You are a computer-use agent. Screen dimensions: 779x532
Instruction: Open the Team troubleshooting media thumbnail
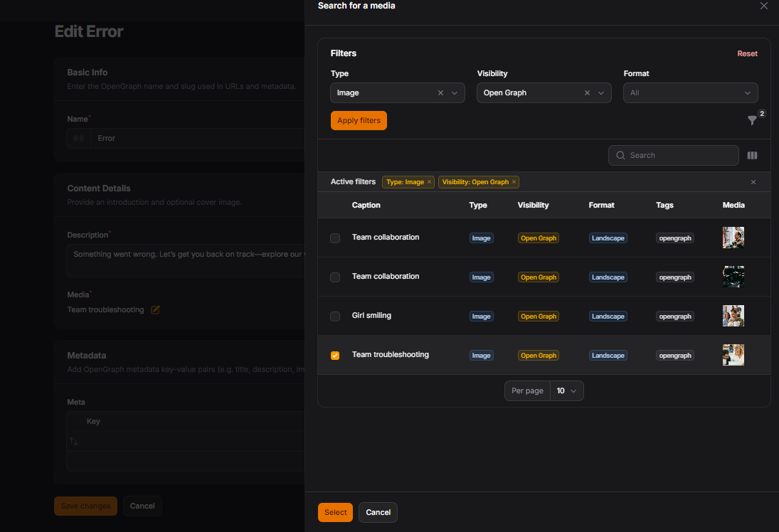pyautogui.click(x=733, y=355)
